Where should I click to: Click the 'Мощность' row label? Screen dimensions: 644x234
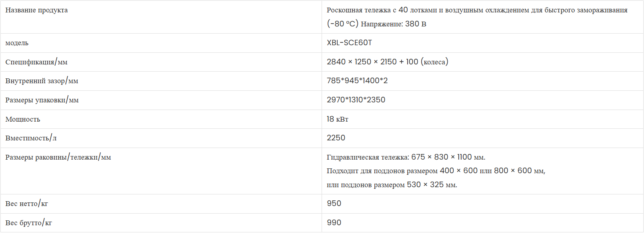(23, 119)
